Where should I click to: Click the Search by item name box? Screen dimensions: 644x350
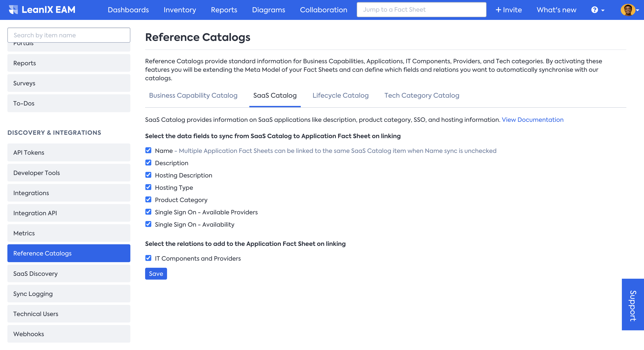[69, 35]
